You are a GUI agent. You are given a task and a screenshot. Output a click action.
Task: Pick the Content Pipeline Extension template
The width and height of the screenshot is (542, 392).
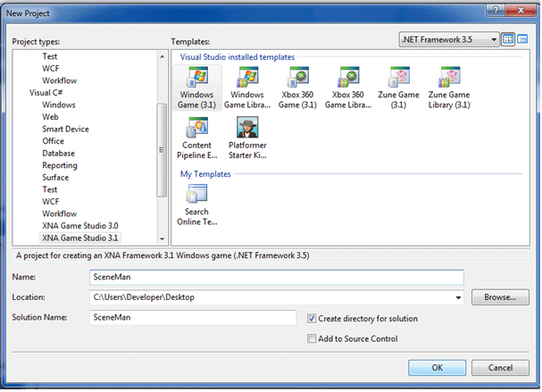[197, 138]
